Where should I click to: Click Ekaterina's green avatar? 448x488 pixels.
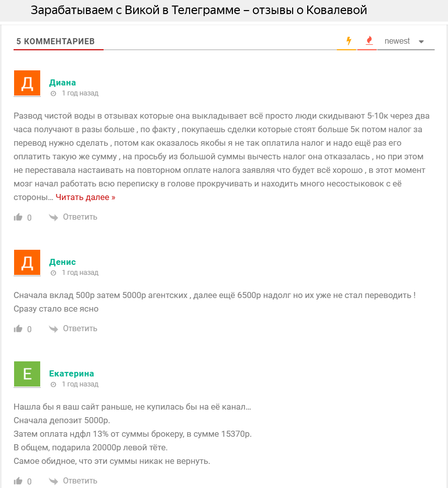coord(27,374)
